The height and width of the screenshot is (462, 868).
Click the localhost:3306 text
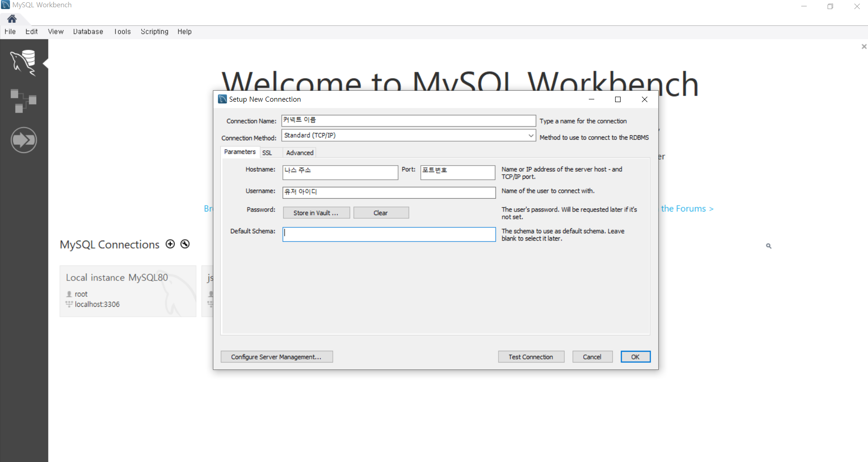[x=97, y=304]
